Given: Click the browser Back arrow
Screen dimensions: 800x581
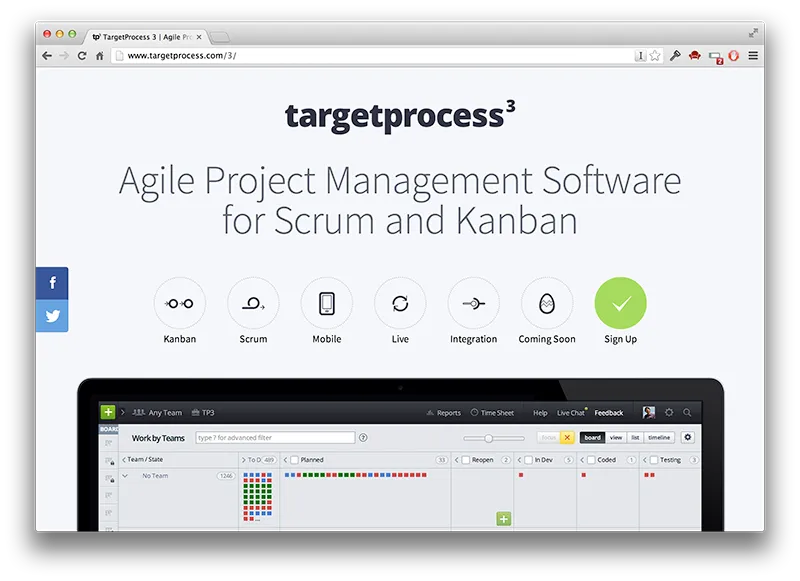Looking at the screenshot, I should coord(47,56).
